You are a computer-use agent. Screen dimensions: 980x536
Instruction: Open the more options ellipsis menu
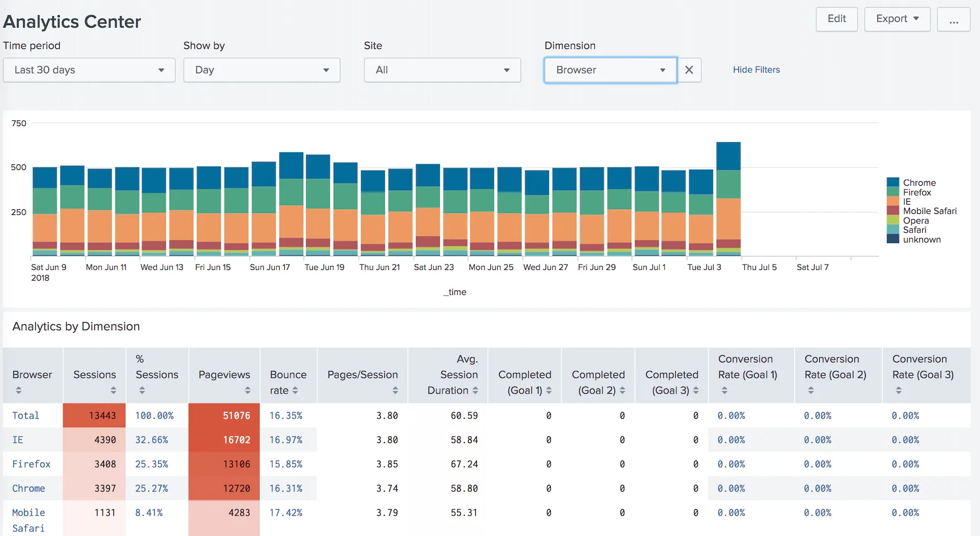click(953, 19)
